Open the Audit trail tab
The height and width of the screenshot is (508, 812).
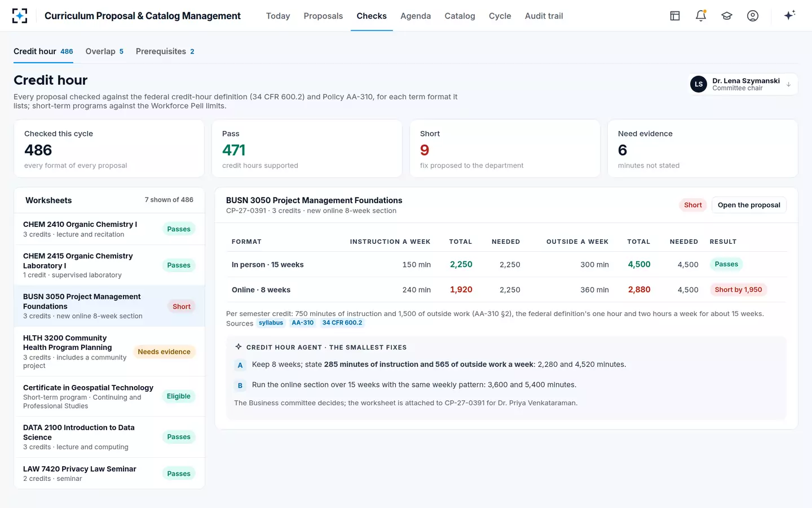click(544, 16)
